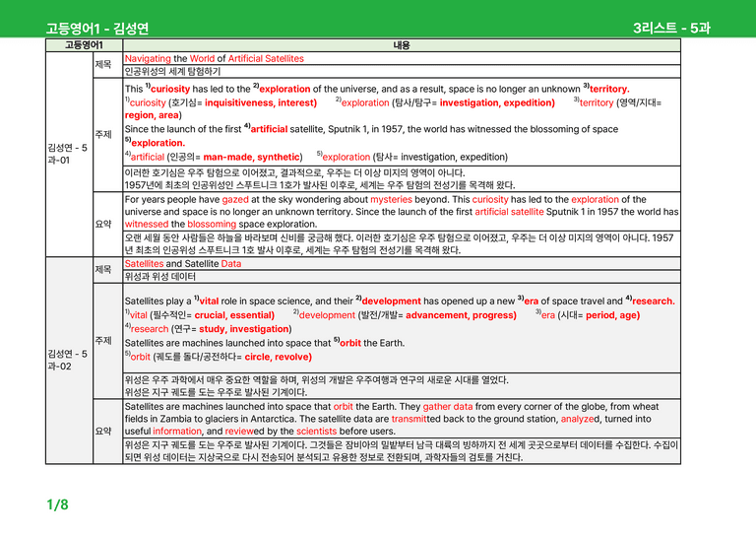Viewport: 756px width, 535px height.
Task: Click the red word curiosity in first sentence
Action: (170, 89)
